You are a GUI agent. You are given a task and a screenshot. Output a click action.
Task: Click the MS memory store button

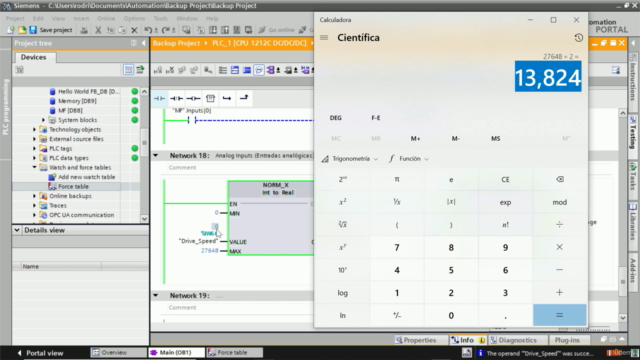[496, 139]
